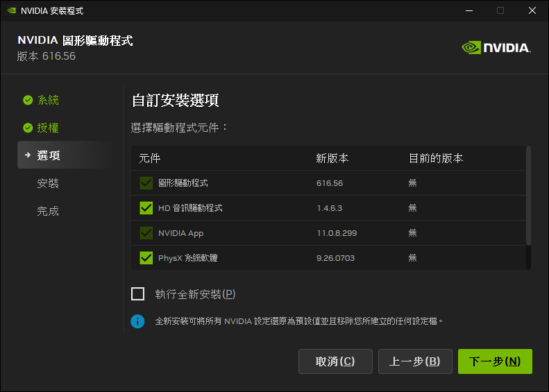Click the 616.56 version cell
The image size is (549, 392).
[x=330, y=183]
